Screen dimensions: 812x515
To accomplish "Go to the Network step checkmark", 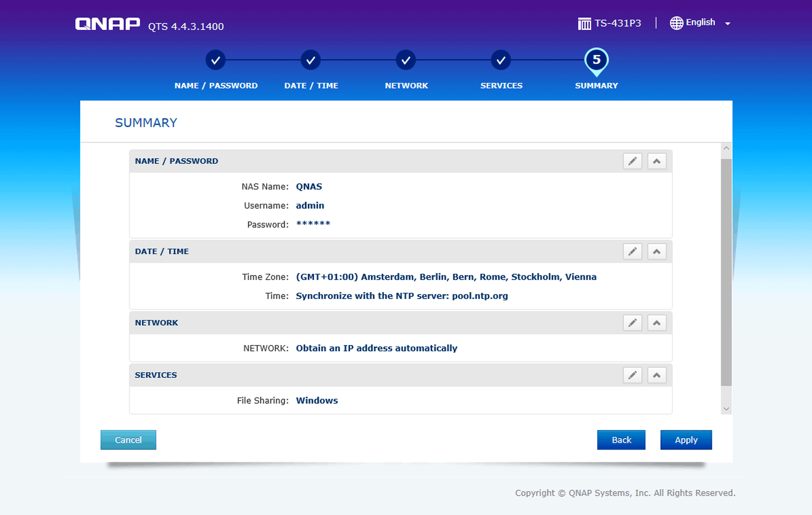I will (406, 60).
